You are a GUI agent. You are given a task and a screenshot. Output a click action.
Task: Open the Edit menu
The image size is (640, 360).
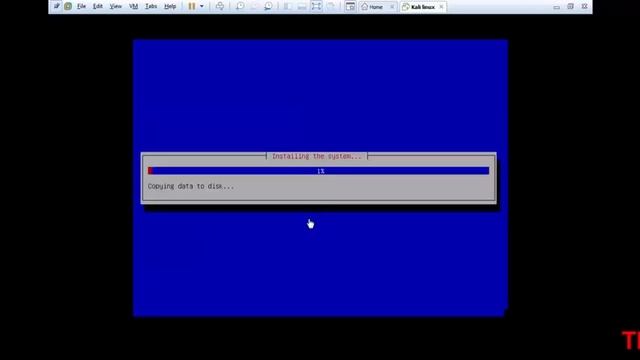pos(98,6)
